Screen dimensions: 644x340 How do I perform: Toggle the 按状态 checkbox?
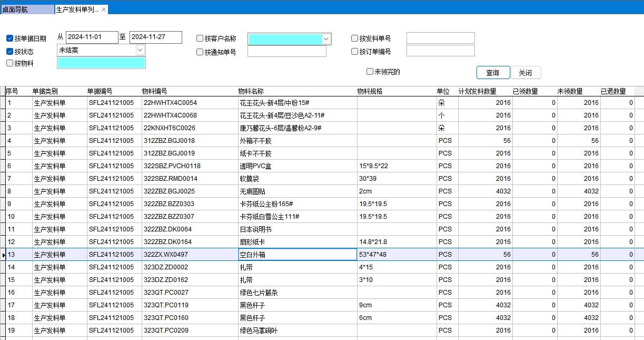pos(10,52)
